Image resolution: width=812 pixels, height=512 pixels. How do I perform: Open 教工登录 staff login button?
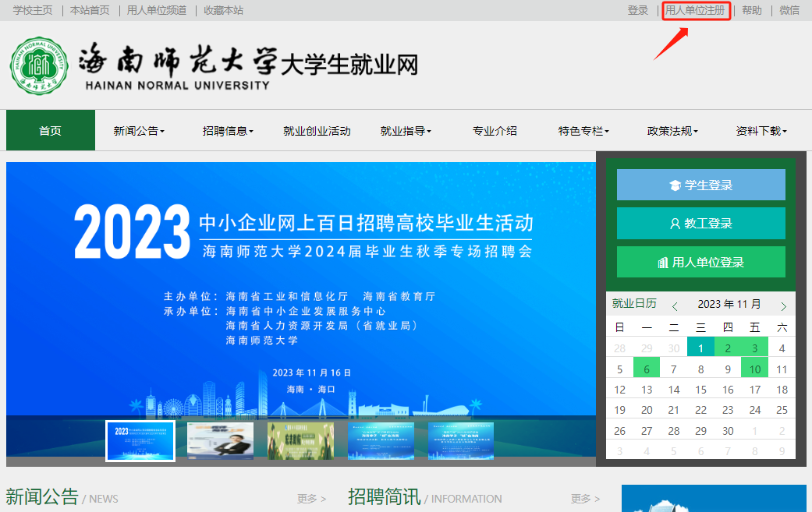click(x=700, y=224)
